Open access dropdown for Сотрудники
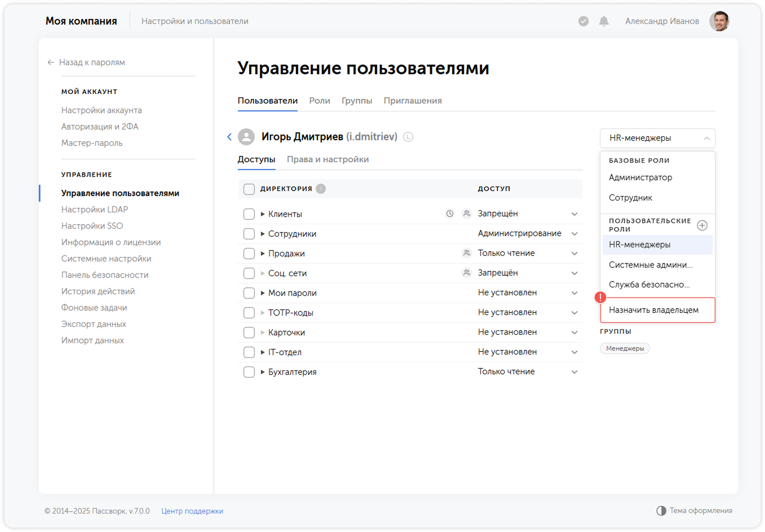This screenshot has width=765, height=532. (x=574, y=234)
